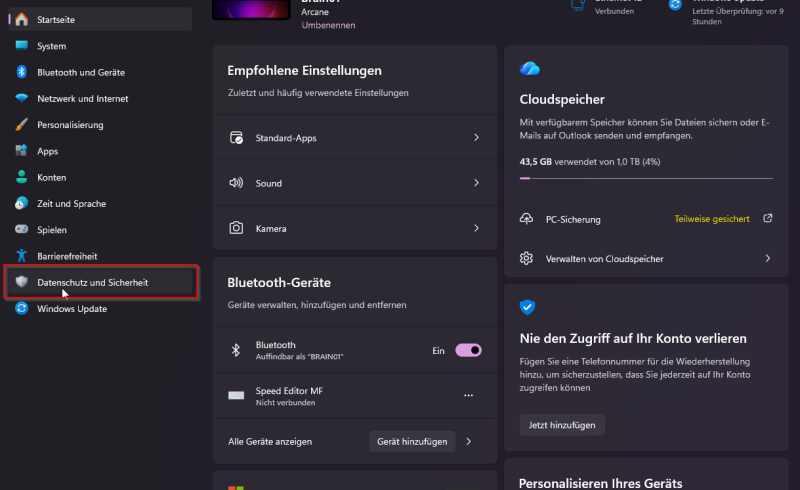Open Bluetooth und Geräte category
Viewport: 800px width, 490px height.
tap(101, 72)
